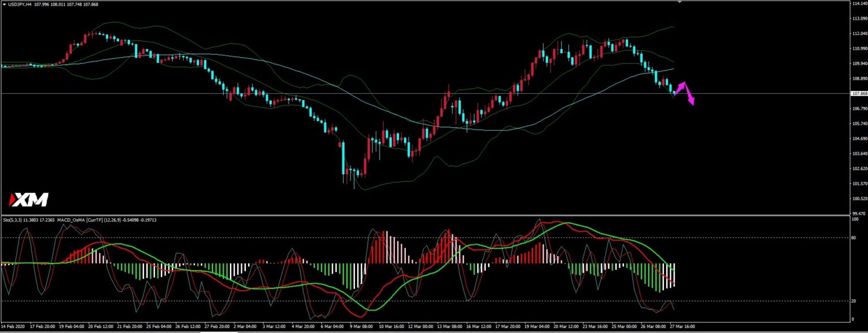Click the Sto(5,3,3) indicator label
The width and height of the screenshot is (868, 333).
click(x=13, y=219)
